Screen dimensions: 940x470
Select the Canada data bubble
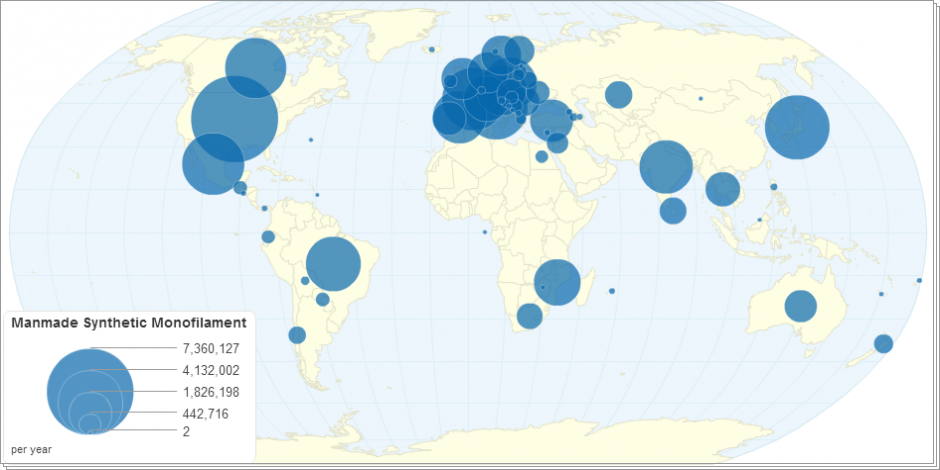pos(256,68)
